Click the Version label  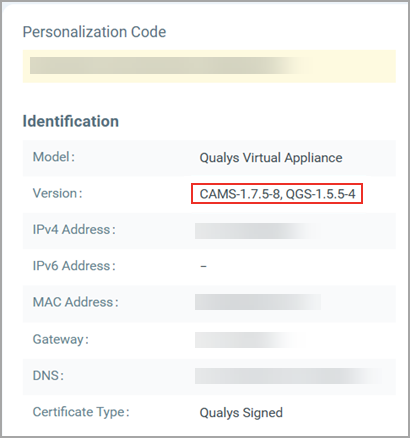57,193
